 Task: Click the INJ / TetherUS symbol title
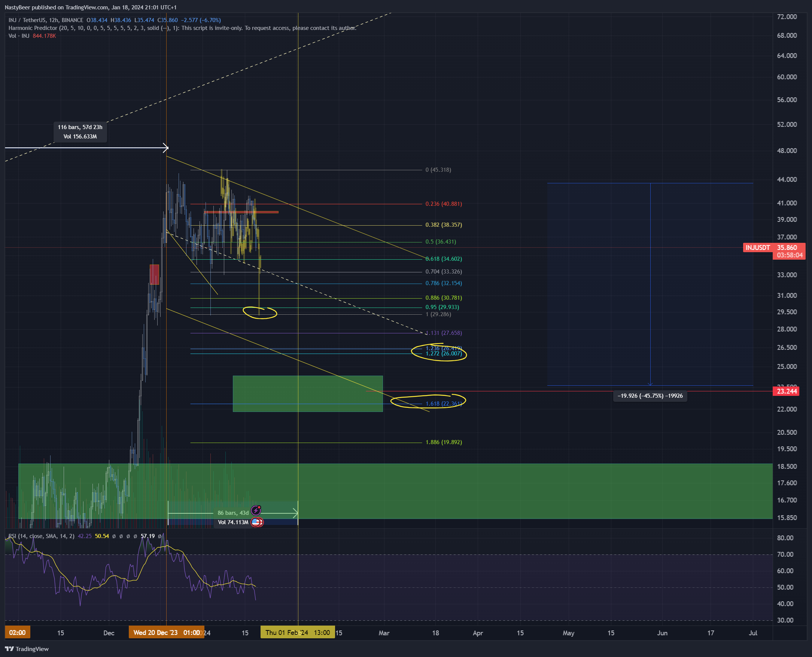46,20
